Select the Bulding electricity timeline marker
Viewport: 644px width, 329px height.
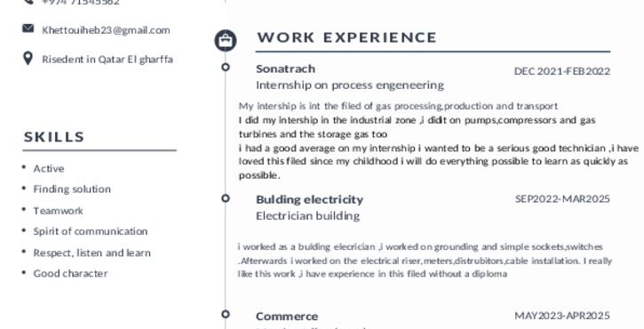(x=226, y=198)
